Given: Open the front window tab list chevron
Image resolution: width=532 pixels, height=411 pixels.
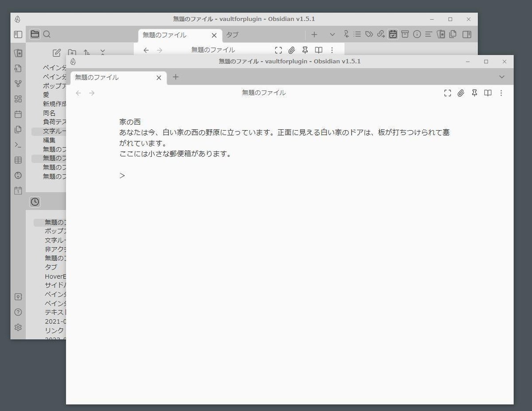Looking at the screenshot, I should pyautogui.click(x=502, y=77).
